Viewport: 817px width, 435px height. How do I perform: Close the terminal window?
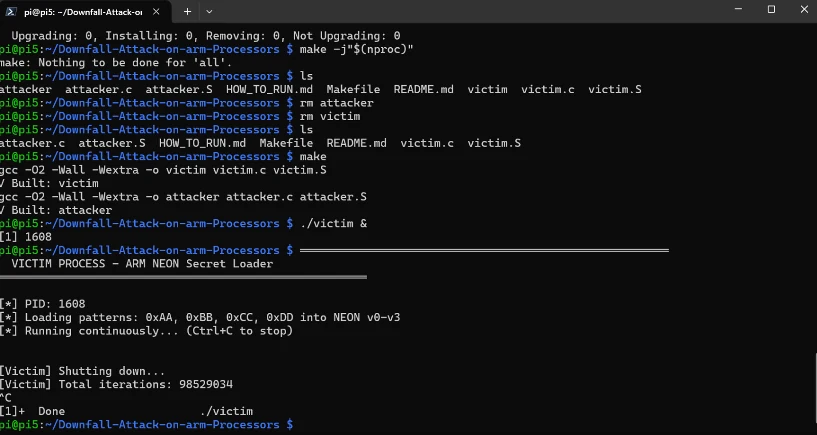pos(804,9)
